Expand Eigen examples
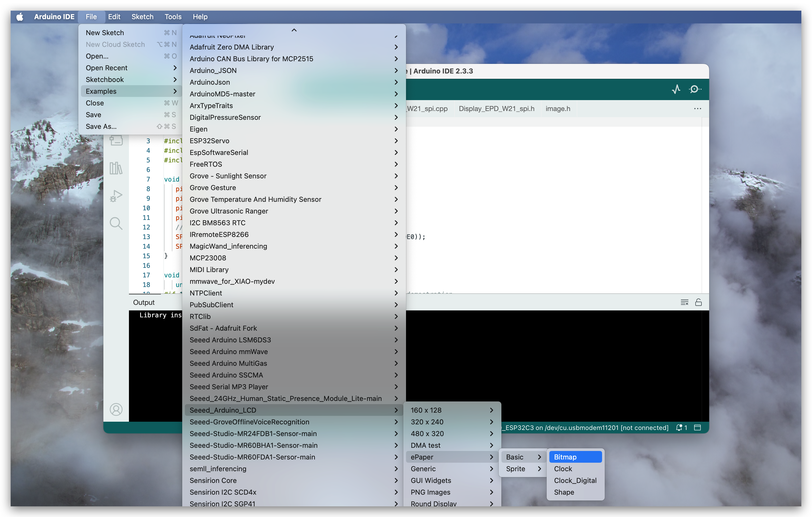The image size is (812, 517). tap(294, 129)
